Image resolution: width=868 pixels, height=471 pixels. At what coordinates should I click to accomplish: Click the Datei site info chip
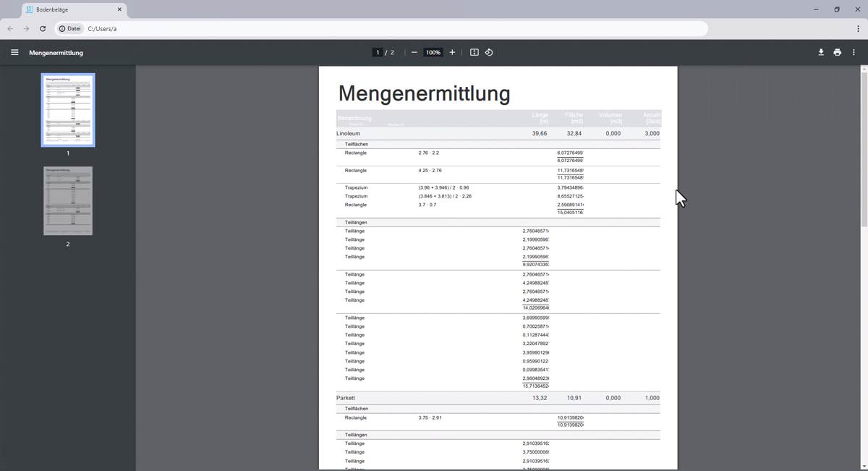pos(70,29)
